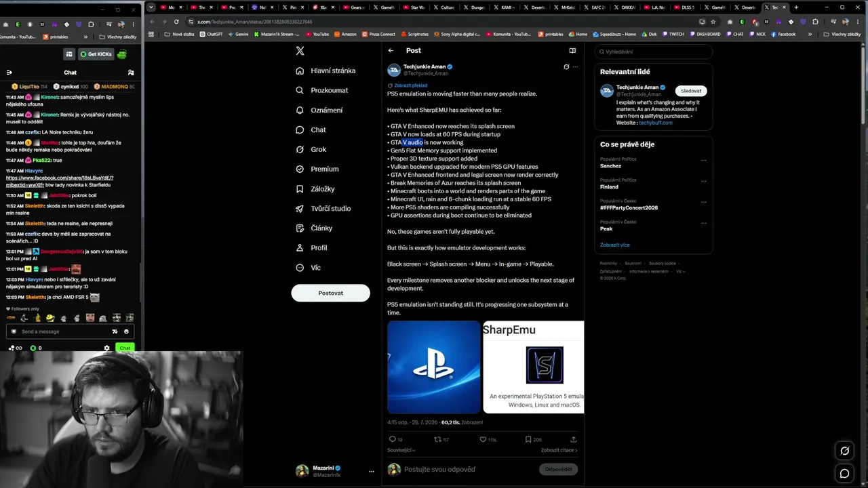Click the Postovat button
The height and width of the screenshot is (488, 868).
(x=331, y=293)
